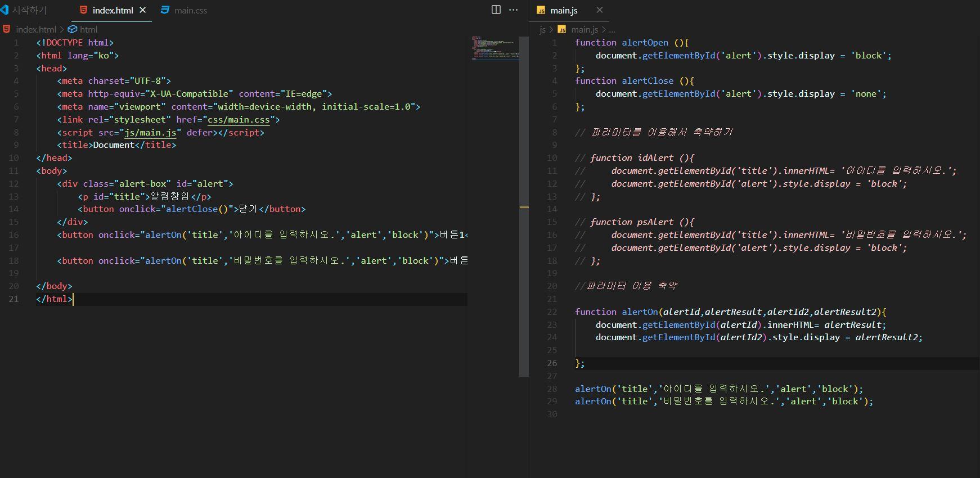Click the lang="ko" attribute
Screen dimensions: 980x478
coord(91,55)
